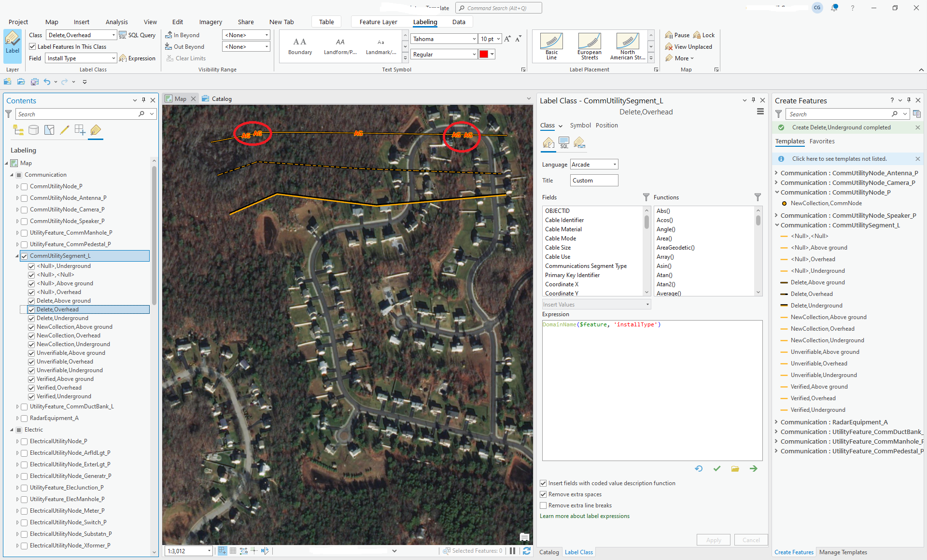Viewport: 927px width, 560px height.
Task: Open the Language Arcade dropdown
Action: click(594, 165)
